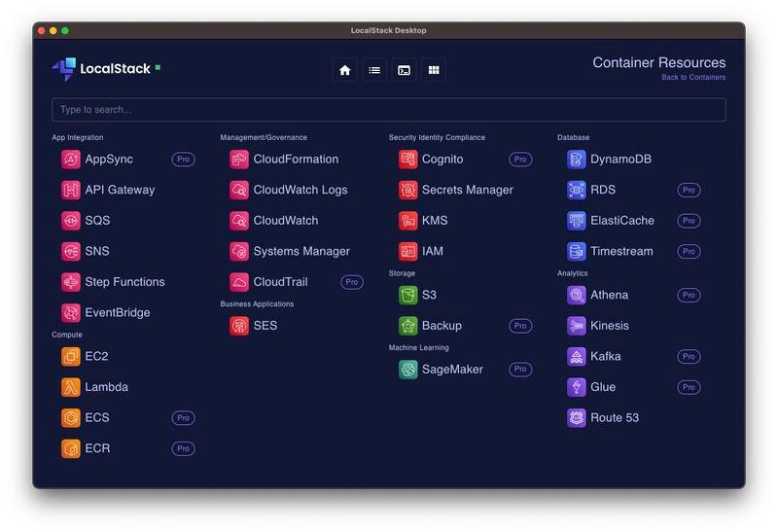Open Step Functions icon
Image resolution: width=778 pixels, height=532 pixels.
pyautogui.click(x=70, y=282)
